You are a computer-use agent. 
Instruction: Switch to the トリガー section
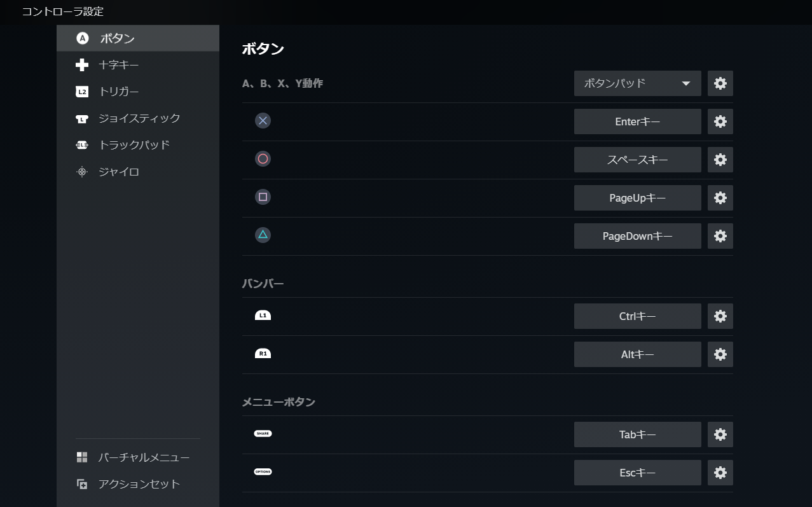[120, 91]
